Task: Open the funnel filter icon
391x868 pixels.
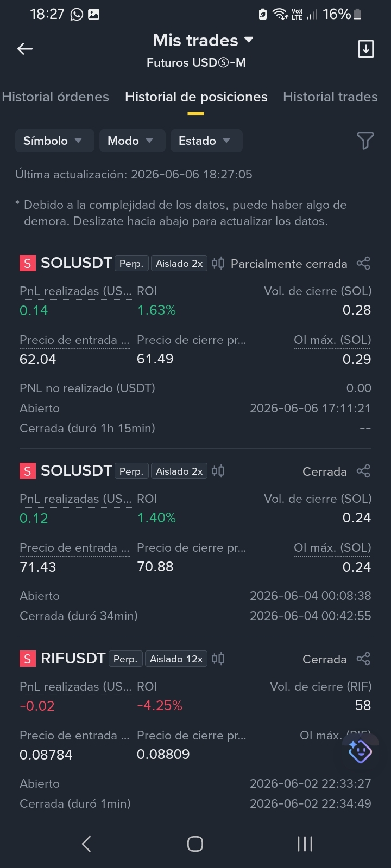Action: pos(365,141)
